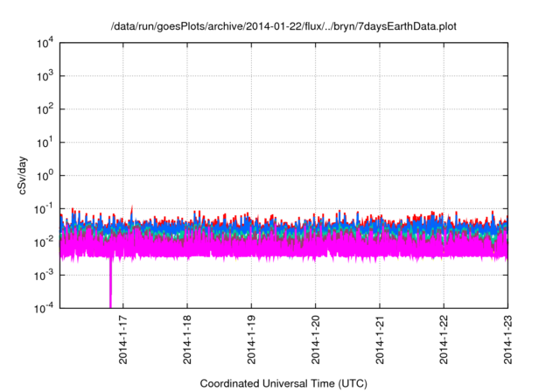This screenshot has width=560, height=392.
Task: Click the 10^-2 y-axis tick label
Action: tap(44, 241)
